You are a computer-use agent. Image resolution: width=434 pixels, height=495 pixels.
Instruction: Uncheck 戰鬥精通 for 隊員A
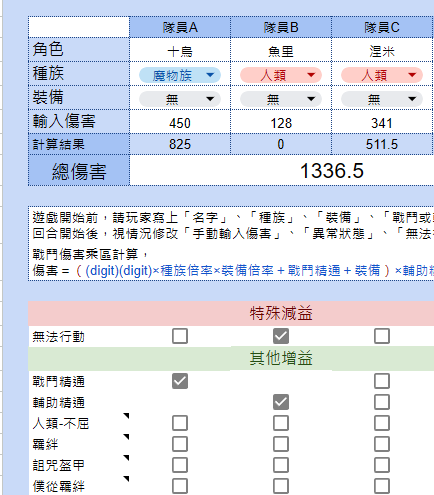pos(180,381)
